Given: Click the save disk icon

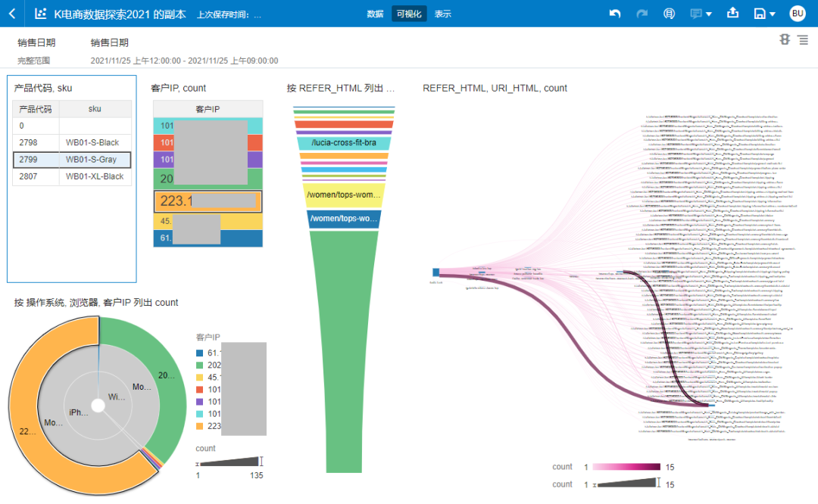Looking at the screenshot, I should point(760,14).
